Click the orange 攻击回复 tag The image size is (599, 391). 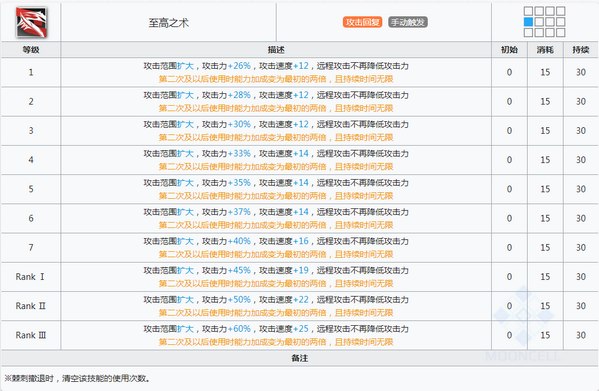pos(362,22)
